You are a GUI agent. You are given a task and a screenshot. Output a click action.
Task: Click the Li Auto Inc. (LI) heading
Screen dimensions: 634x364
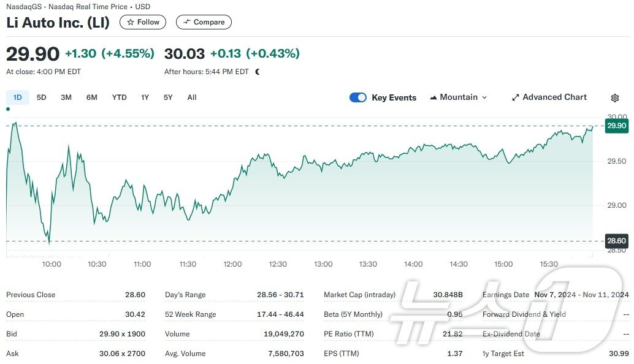tap(58, 23)
